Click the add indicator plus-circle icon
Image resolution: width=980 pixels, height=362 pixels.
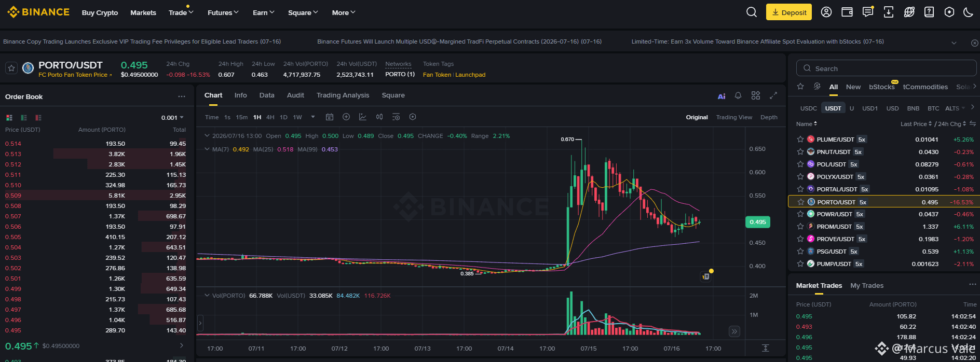[x=346, y=117]
